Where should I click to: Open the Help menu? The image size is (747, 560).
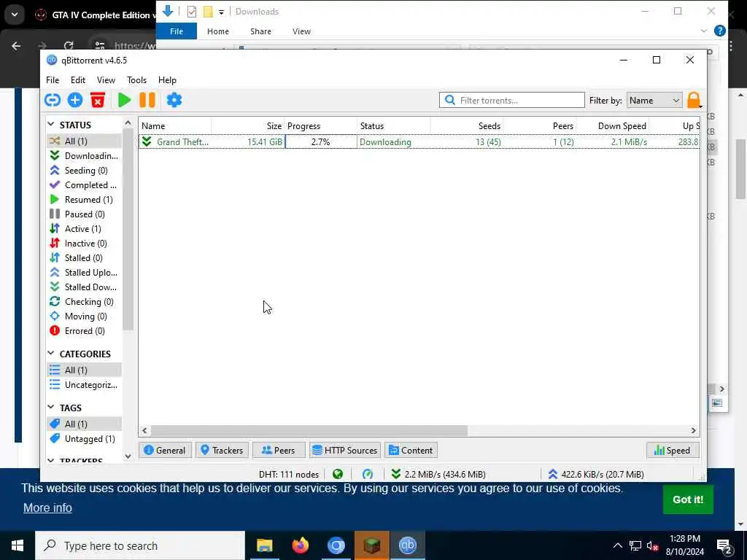167,80
